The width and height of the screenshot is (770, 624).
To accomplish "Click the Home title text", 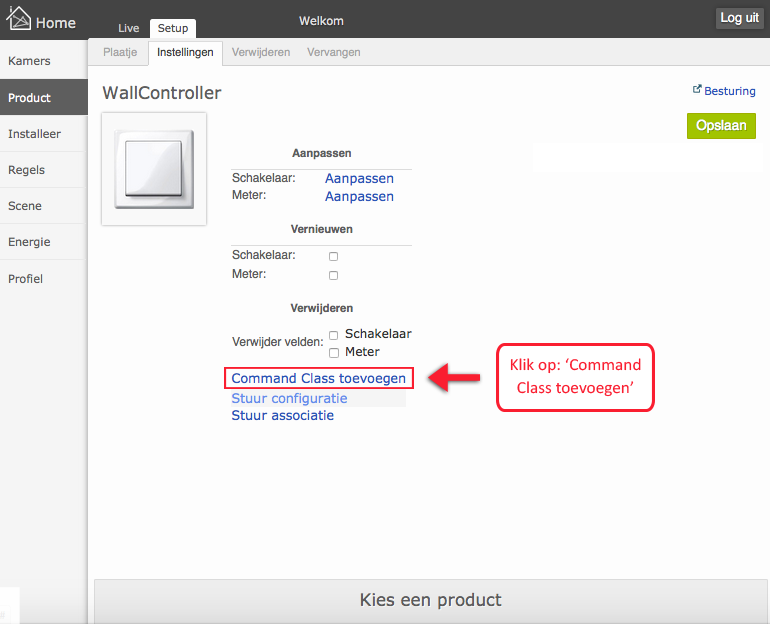I will (55, 23).
